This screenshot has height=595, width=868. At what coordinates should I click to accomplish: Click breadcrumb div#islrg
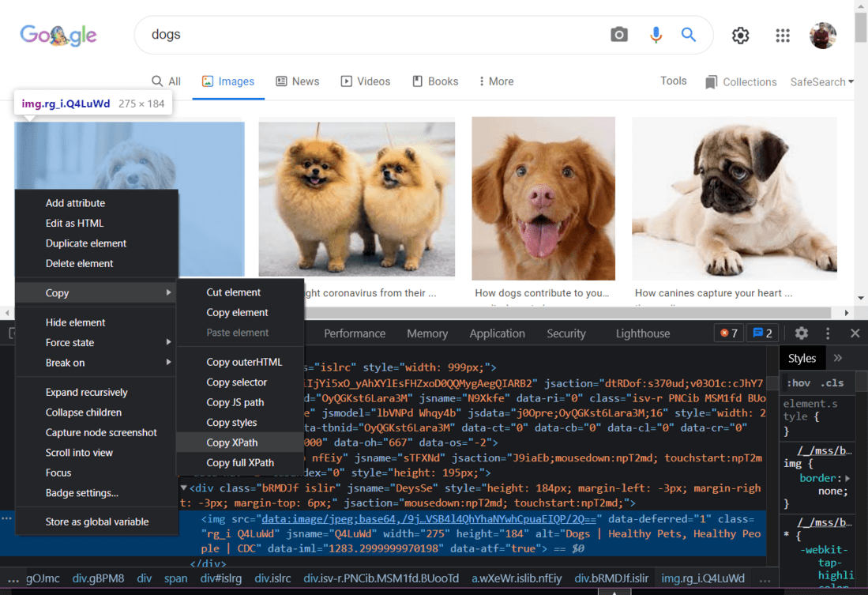(221, 578)
